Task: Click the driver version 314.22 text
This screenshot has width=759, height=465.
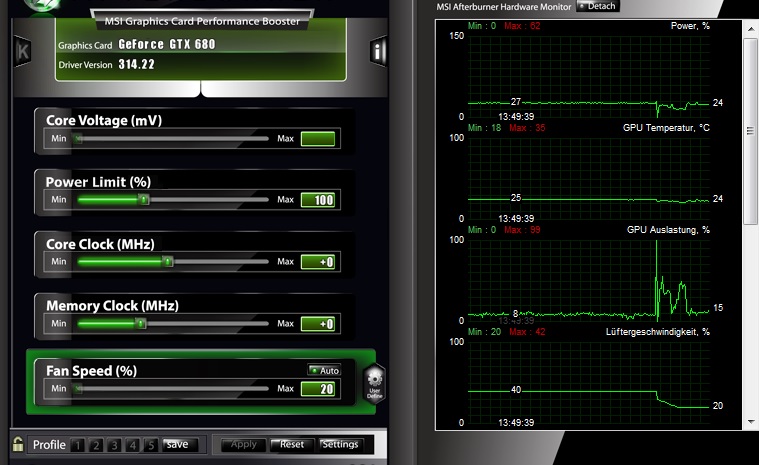Action: [x=137, y=64]
